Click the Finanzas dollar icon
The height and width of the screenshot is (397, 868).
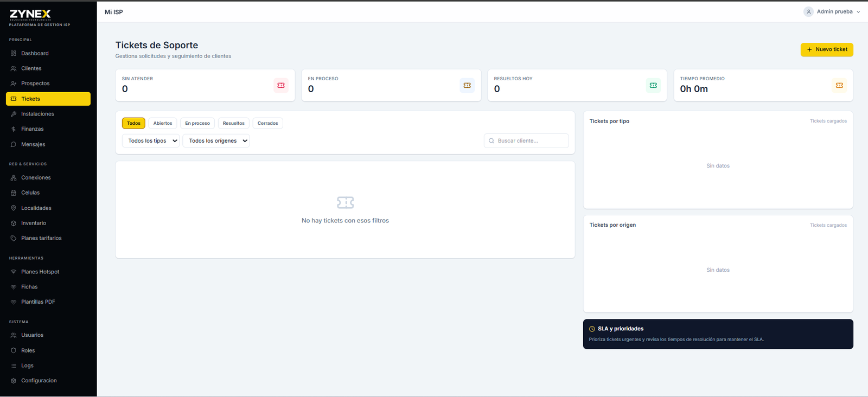[14, 129]
